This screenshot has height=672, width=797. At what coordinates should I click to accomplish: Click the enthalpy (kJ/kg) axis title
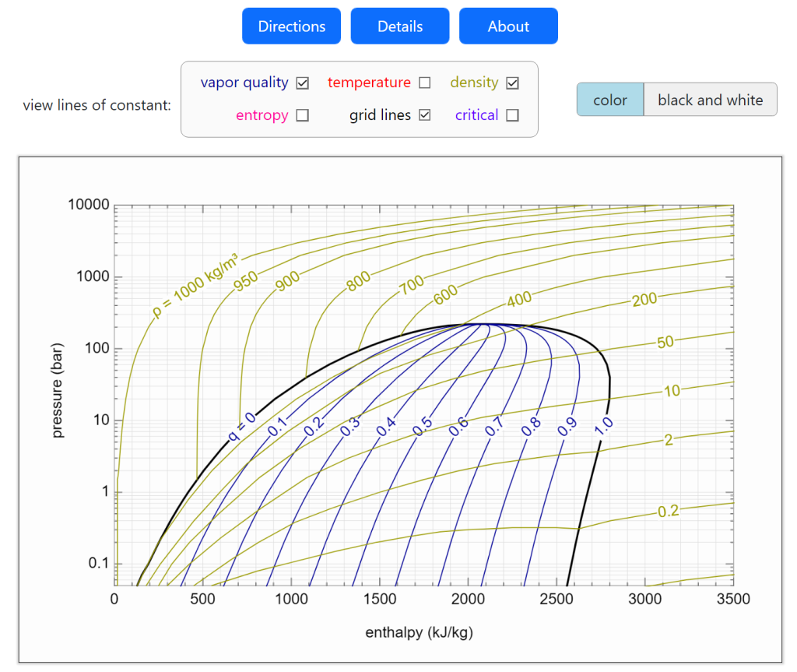click(419, 632)
